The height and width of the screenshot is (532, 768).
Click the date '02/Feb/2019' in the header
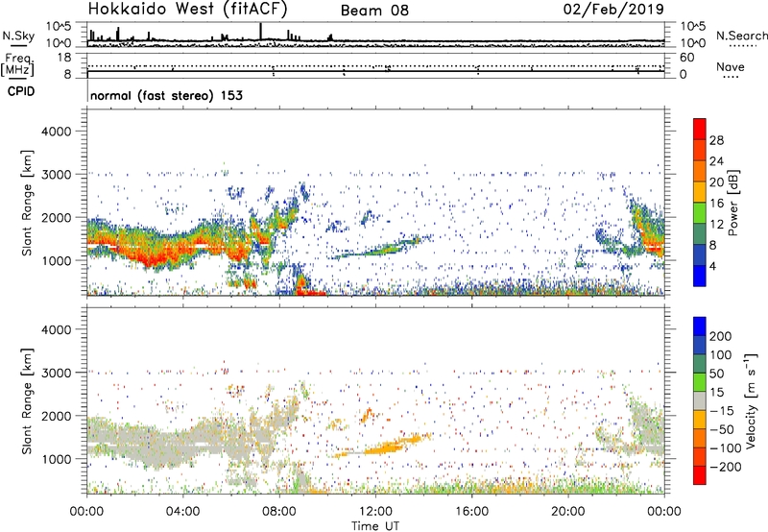coord(613,9)
